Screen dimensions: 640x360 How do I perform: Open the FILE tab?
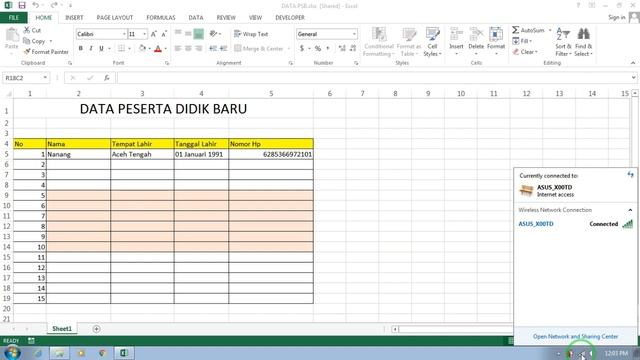pos(14,18)
